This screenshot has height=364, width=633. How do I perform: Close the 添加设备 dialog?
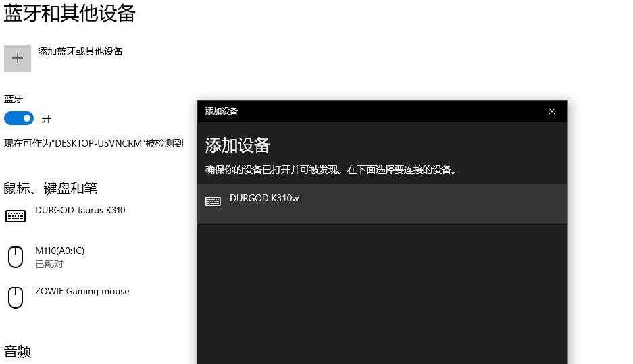[x=552, y=112]
